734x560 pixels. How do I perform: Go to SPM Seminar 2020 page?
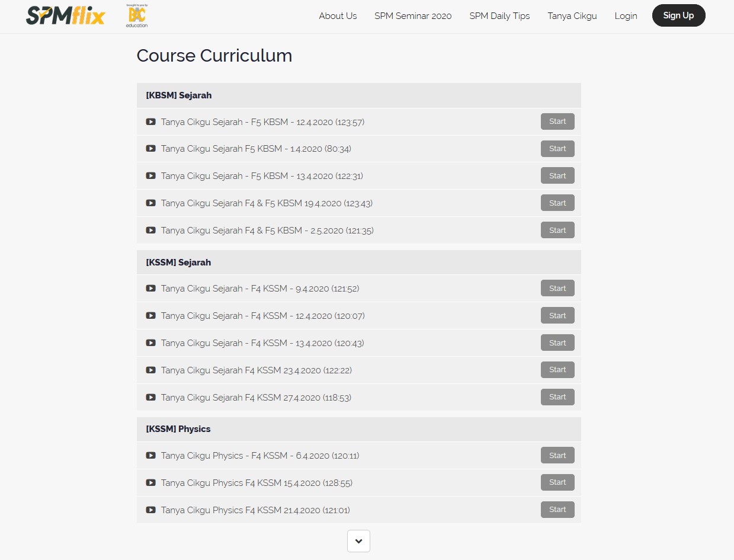[413, 16]
